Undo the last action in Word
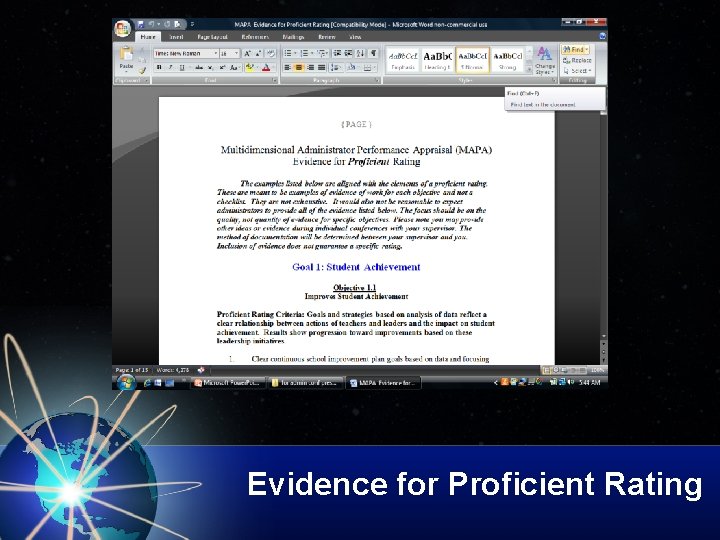 [151, 24]
